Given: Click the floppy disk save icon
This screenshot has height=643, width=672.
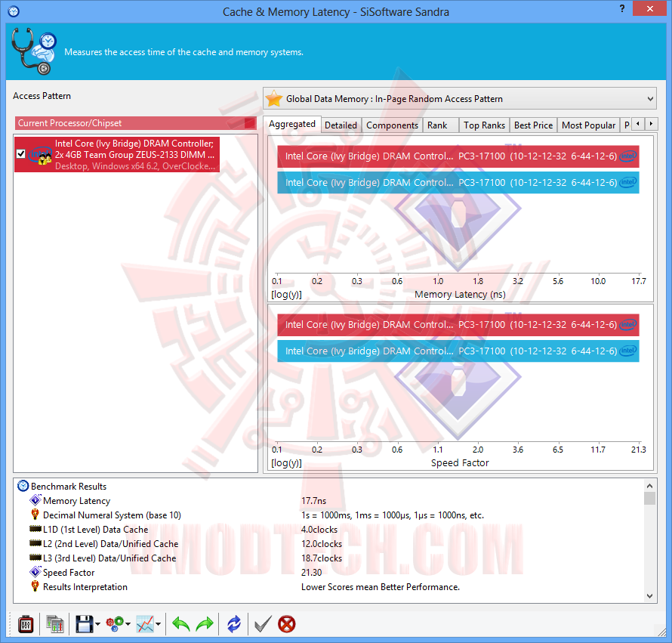Looking at the screenshot, I should pyautogui.click(x=84, y=624).
